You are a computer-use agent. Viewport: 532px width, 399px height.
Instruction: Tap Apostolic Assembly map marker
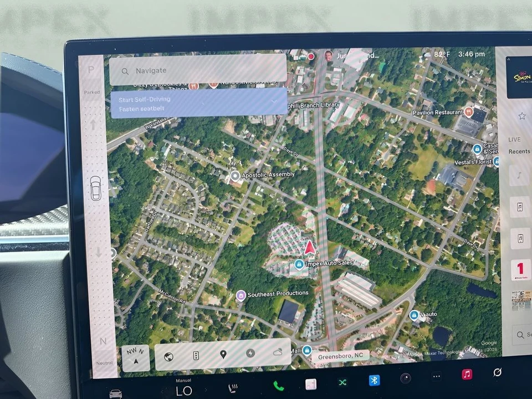click(x=235, y=176)
